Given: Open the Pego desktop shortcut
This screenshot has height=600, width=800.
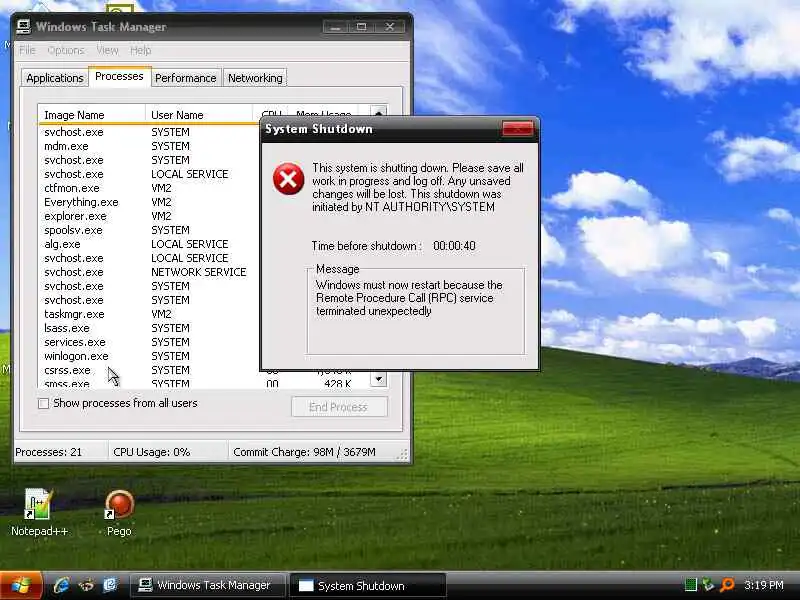Looking at the screenshot, I should pyautogui.click(x=119, y=512).
